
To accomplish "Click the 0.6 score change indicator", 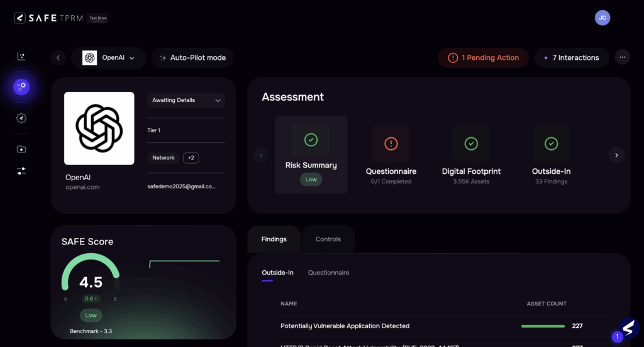I will [x=91, y=299].
